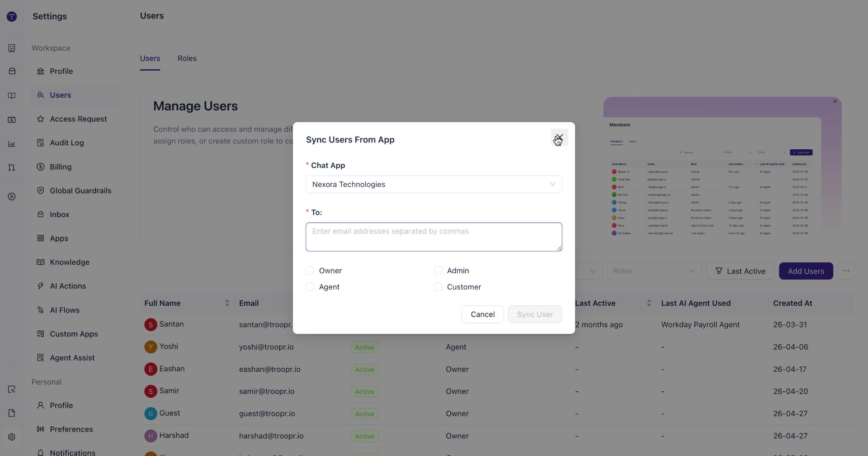This screenshot has width=868, height=456.
Task: Open the analytics bar chart rail icon
Action: [x=12, y=144]
